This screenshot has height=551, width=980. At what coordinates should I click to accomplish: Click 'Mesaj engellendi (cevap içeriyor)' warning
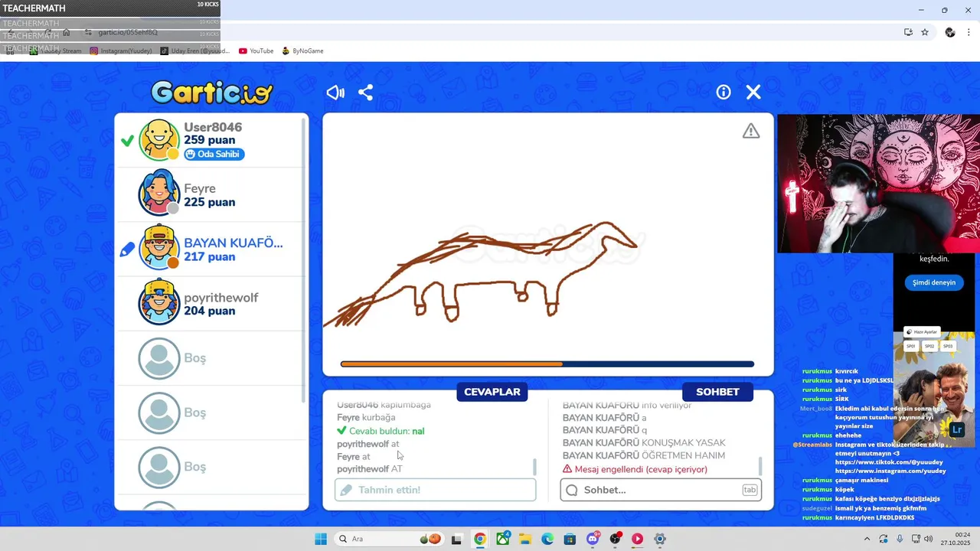point(635,469)
